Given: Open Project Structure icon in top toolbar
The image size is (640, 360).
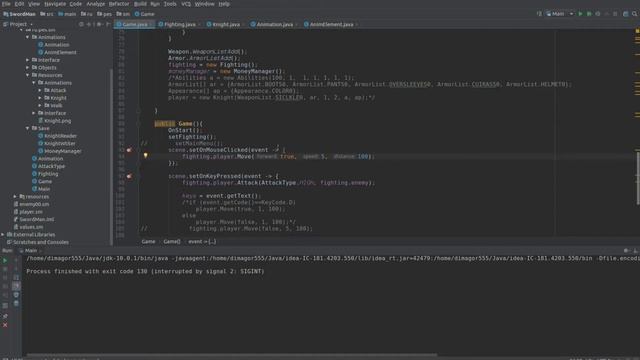Looking at the screenshot, I should pyautogui.click(x=625, y=14).
